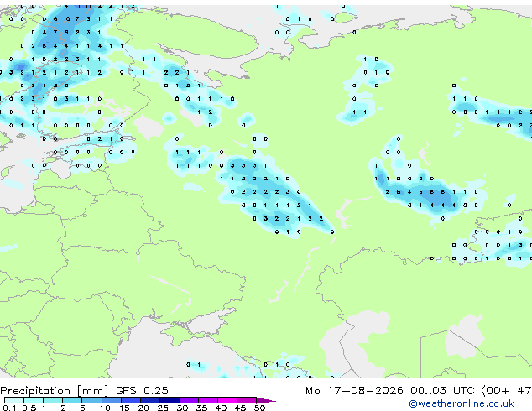Select the 10–15 mm blue legend swatch

[111, 400]
